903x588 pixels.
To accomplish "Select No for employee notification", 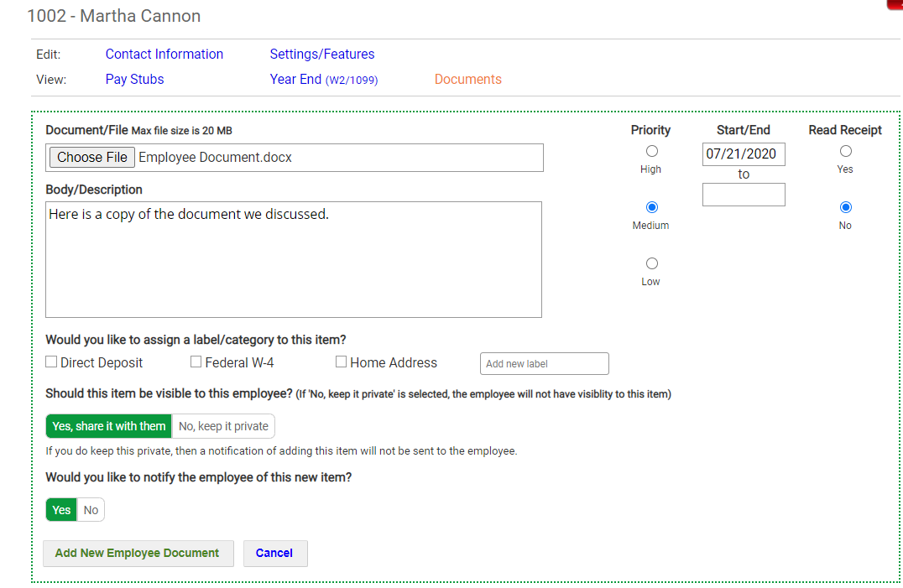I will [x=91, y=510].
